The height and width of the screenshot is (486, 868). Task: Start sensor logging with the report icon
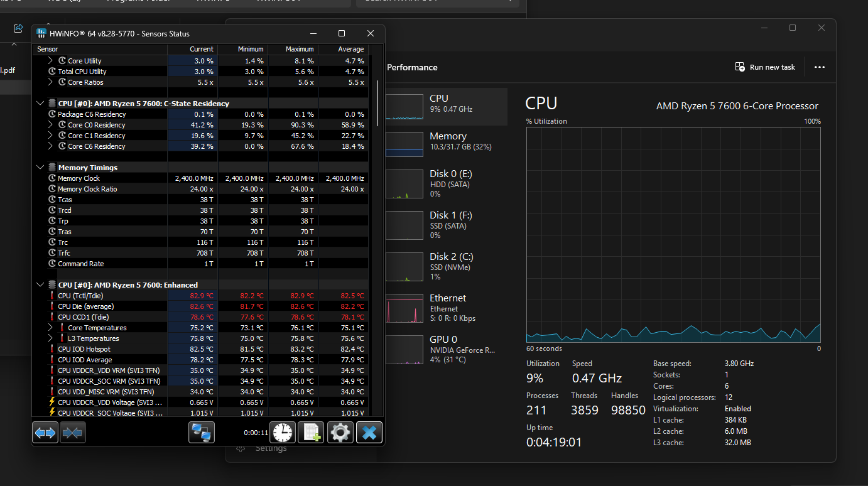pyautogui.click(x=310, y=432)
